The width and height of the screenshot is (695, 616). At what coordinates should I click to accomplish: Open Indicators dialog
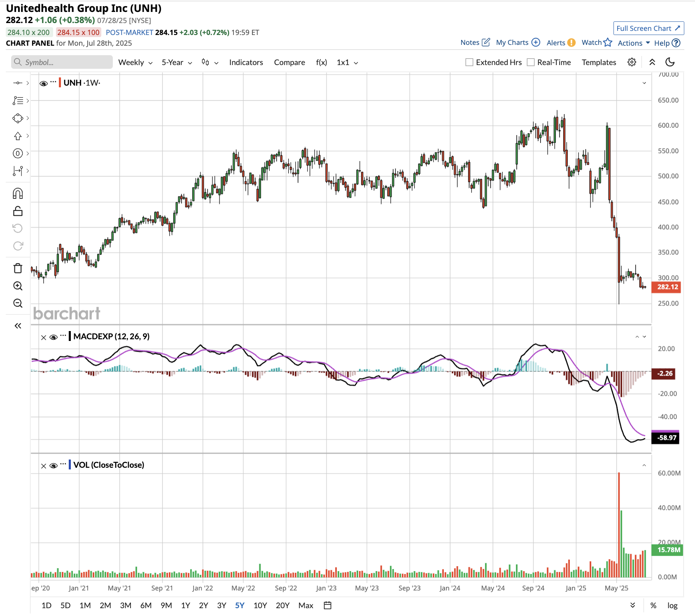click(x=246, y=62)
